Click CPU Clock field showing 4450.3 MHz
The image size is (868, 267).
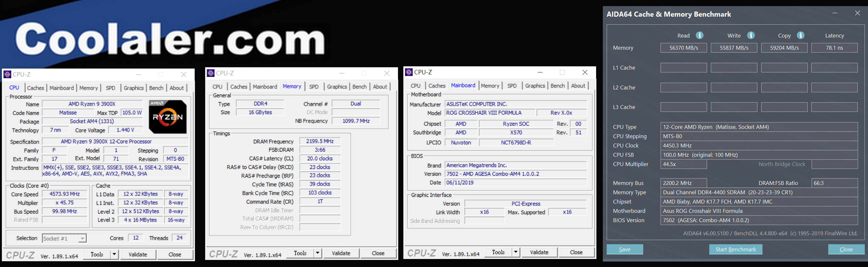pyautogui.click(x=759, y=146)
